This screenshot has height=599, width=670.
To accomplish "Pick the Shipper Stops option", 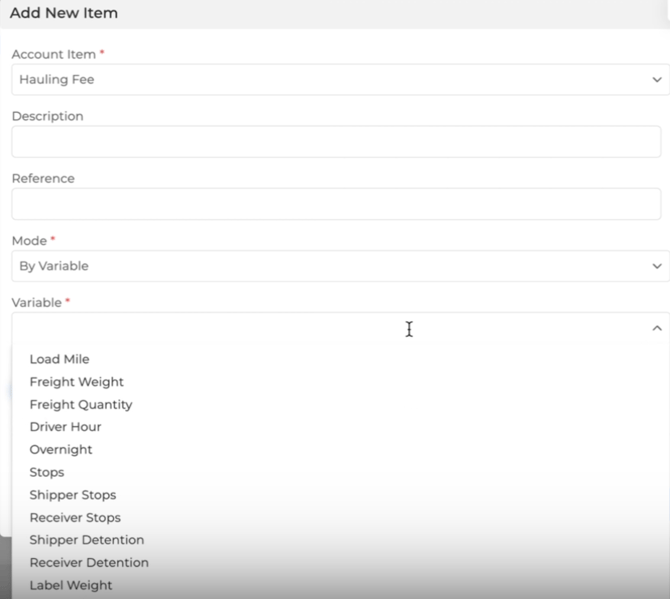I will pos(73,495).
